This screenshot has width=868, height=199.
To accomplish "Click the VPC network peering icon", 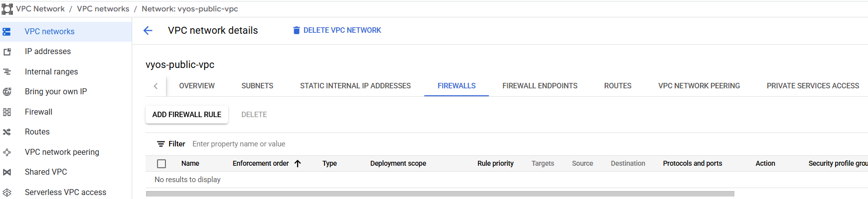I will 7,152.
